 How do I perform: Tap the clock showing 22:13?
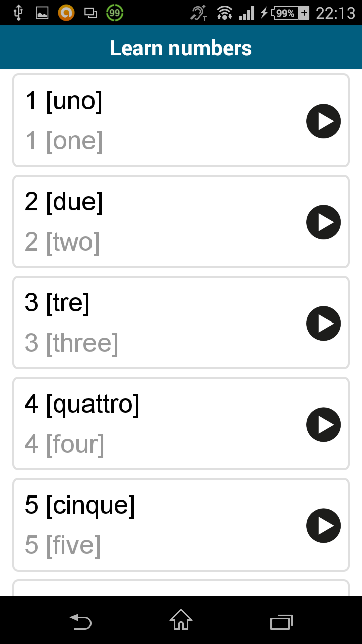pyautogui.click(x=335, y=13)
